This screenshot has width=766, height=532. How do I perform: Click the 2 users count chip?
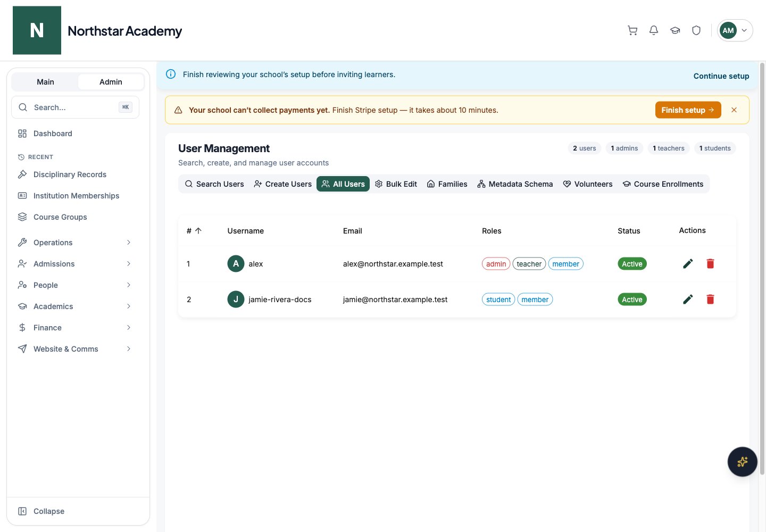pyautogui.click(x=585, y=148)
